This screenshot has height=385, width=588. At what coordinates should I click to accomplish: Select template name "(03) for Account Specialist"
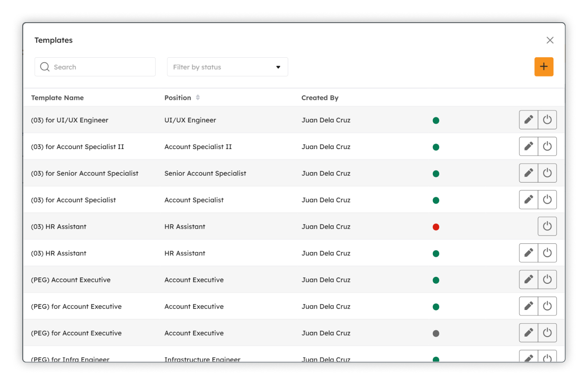point(73,200)
